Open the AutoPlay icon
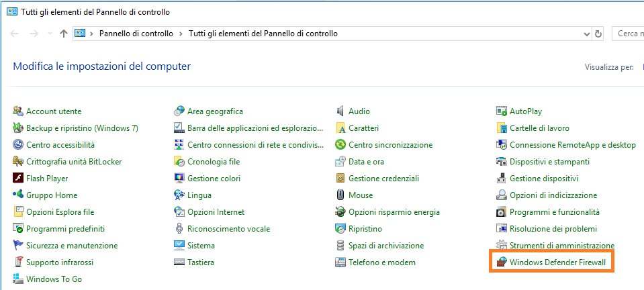 point(502,111)
